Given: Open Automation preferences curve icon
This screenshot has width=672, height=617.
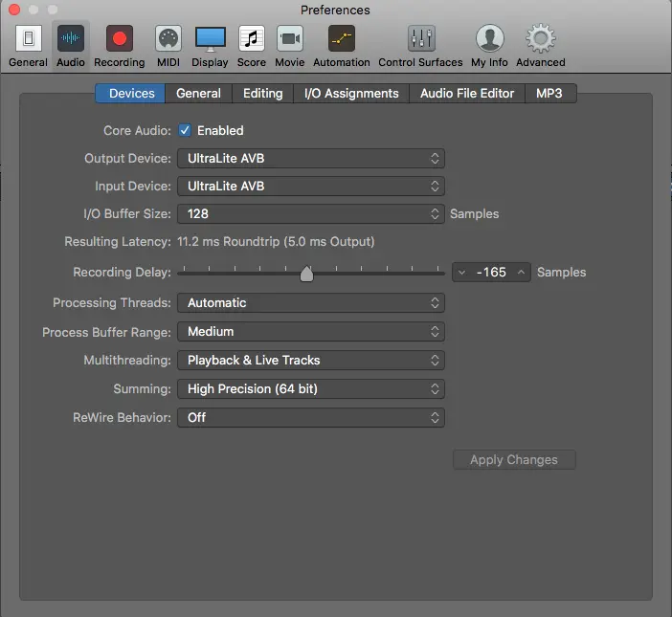Looking at the screenshot, I should point(342,38).
